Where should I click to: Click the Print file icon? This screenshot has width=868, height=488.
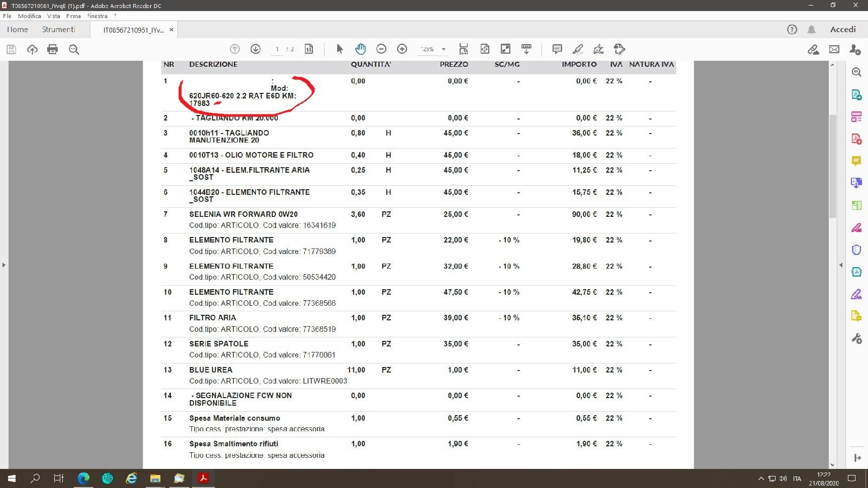52,49
